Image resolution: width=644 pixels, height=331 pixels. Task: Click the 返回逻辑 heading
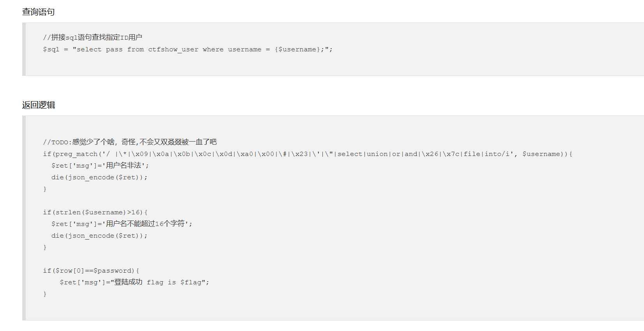click(38, 105)
